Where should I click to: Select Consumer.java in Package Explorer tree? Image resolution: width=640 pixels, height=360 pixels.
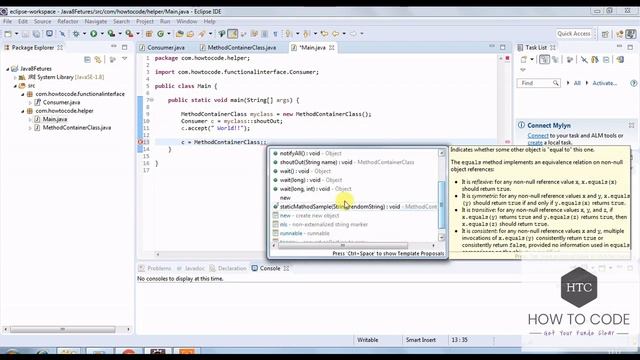61,102
